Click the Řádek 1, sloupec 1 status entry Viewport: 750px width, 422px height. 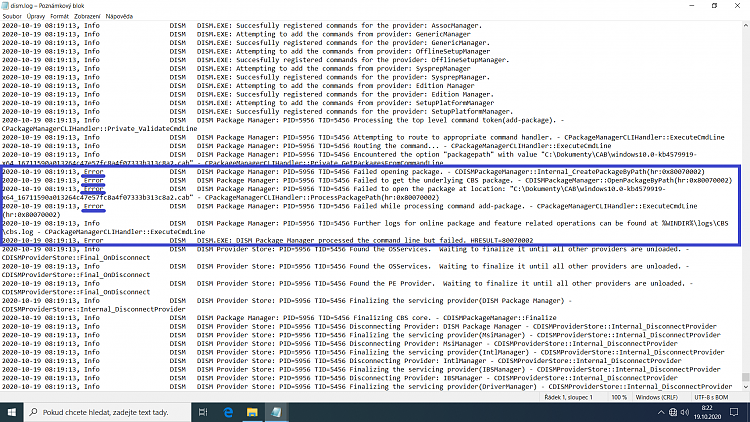point(568,397)
